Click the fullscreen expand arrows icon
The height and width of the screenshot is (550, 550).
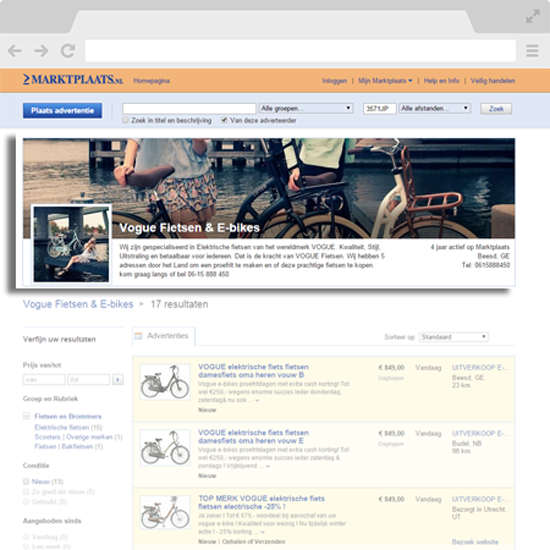[532, 16]
